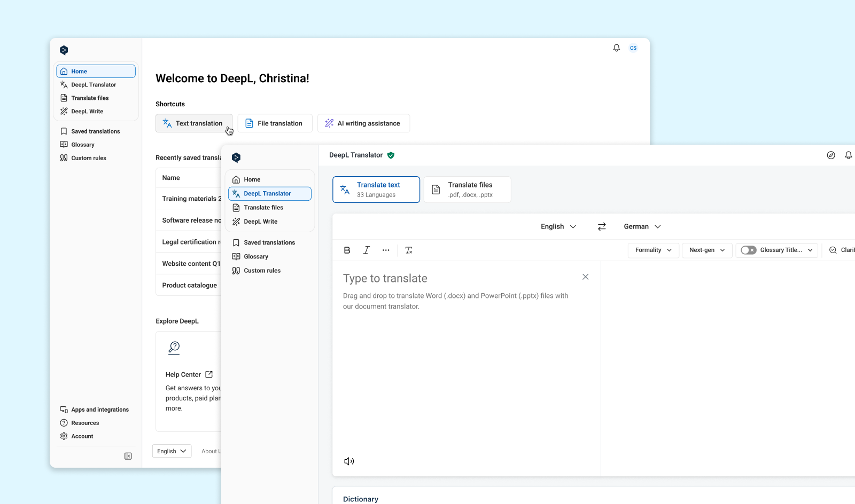Open notifications bell in the Translator window
The width and height of the screenshot is (855, 504).
(x=849, y=155)
